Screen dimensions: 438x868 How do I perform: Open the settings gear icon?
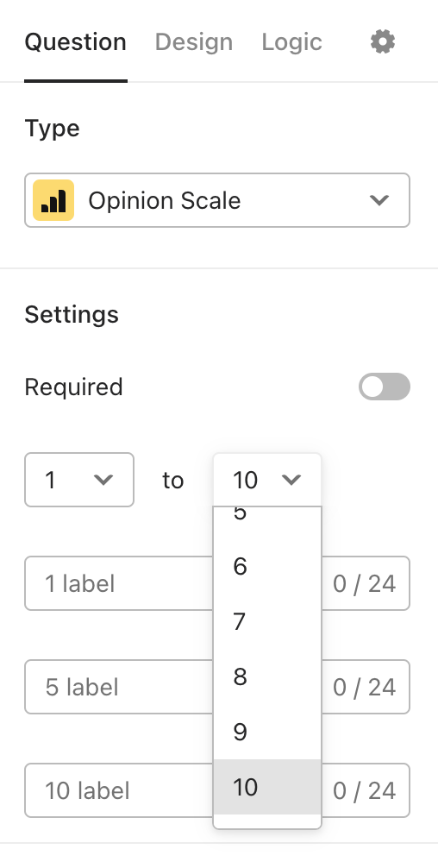(x=383, y=42)
